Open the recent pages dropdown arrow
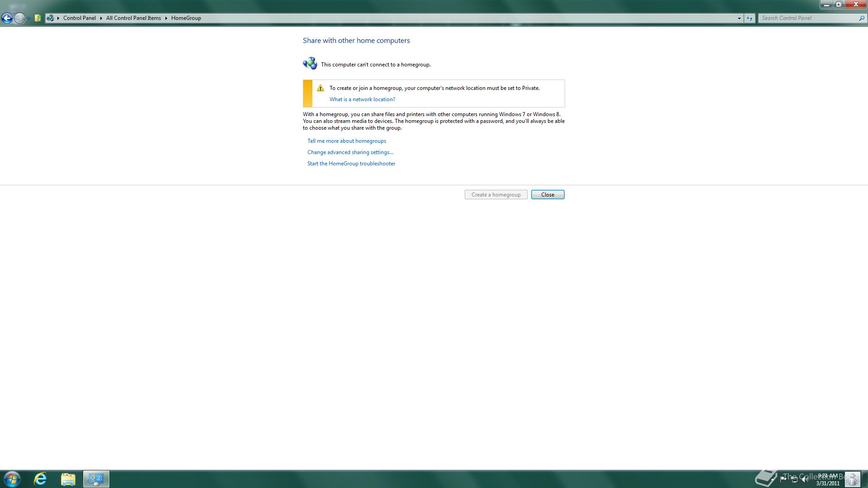Image resolution: width=868 pixels, height=488 pixels. (x=28, y=19)
